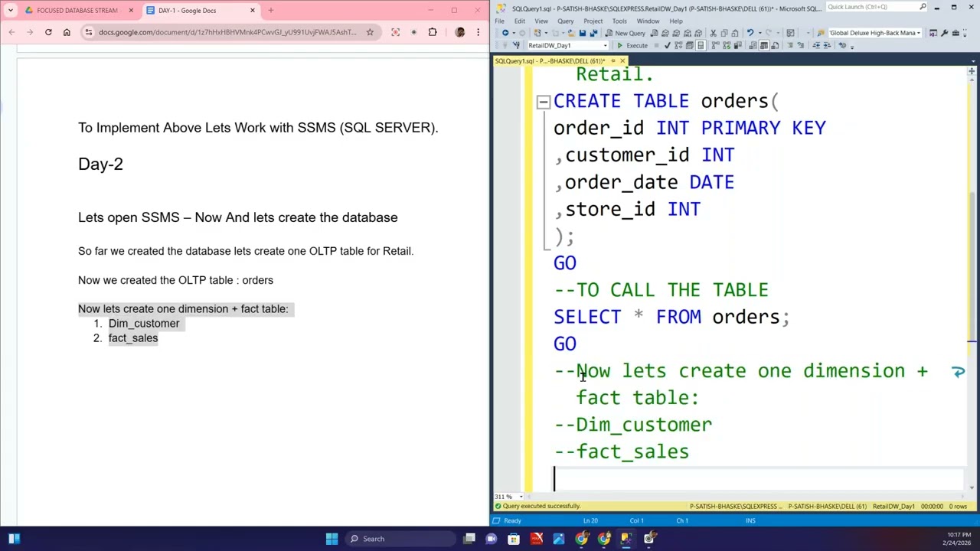Close the DAY-1 Google Docs tab

(252, 11)
